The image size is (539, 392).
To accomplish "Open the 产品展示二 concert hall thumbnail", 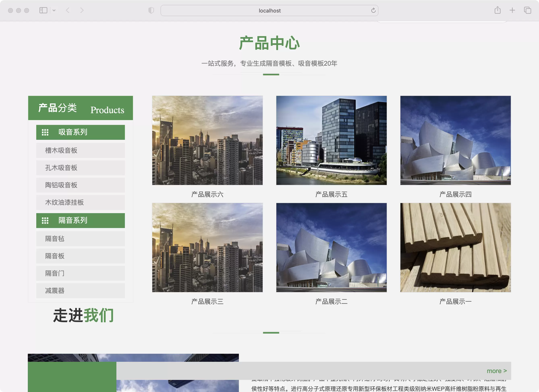I will [331, 247].
